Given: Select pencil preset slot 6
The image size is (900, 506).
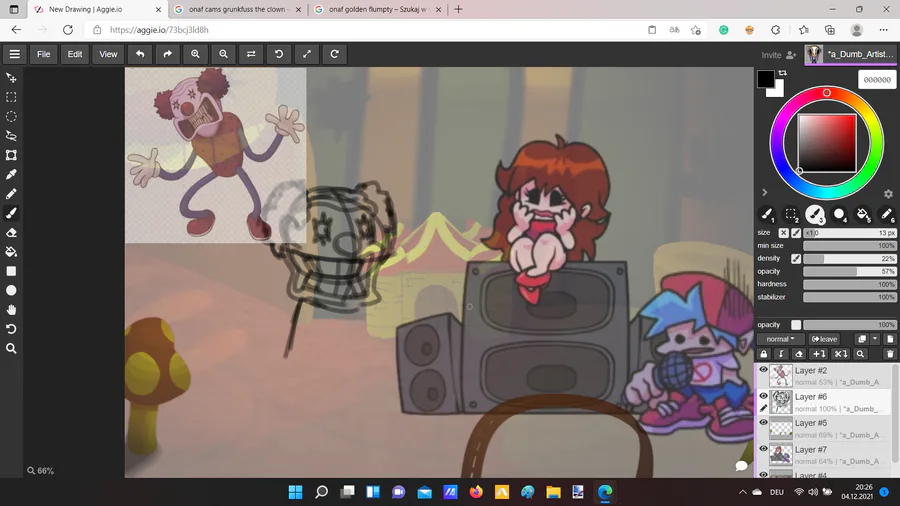Looking at the screenshot, I should pyautogui.click(x=887, y=215).
